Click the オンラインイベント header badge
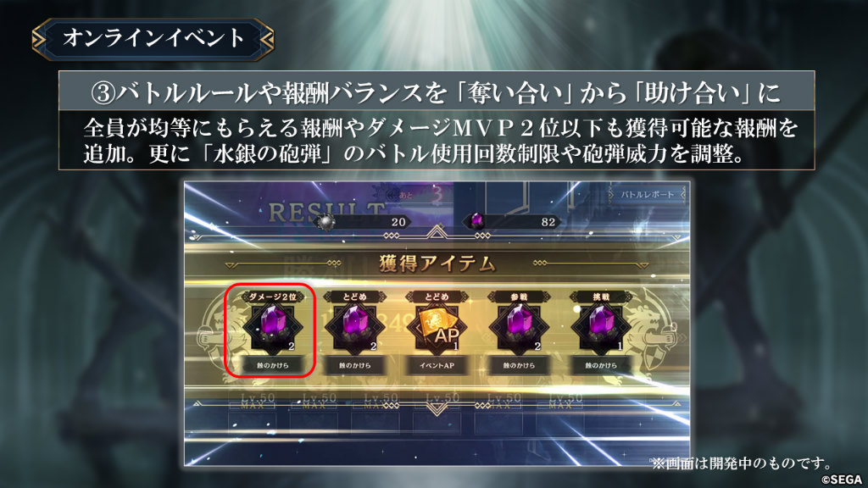The image size is (868, 488). pyautogui.click(x=153, y=39)
